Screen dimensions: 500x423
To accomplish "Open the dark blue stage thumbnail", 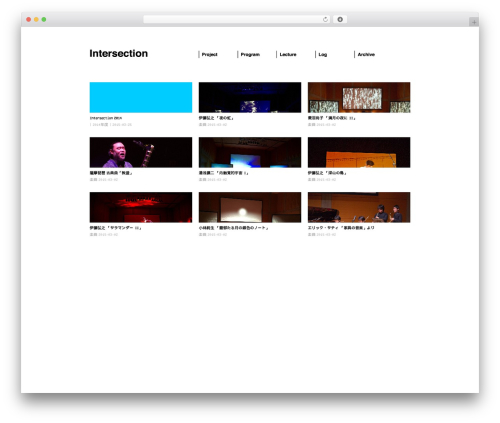I will tap(250, 97).
